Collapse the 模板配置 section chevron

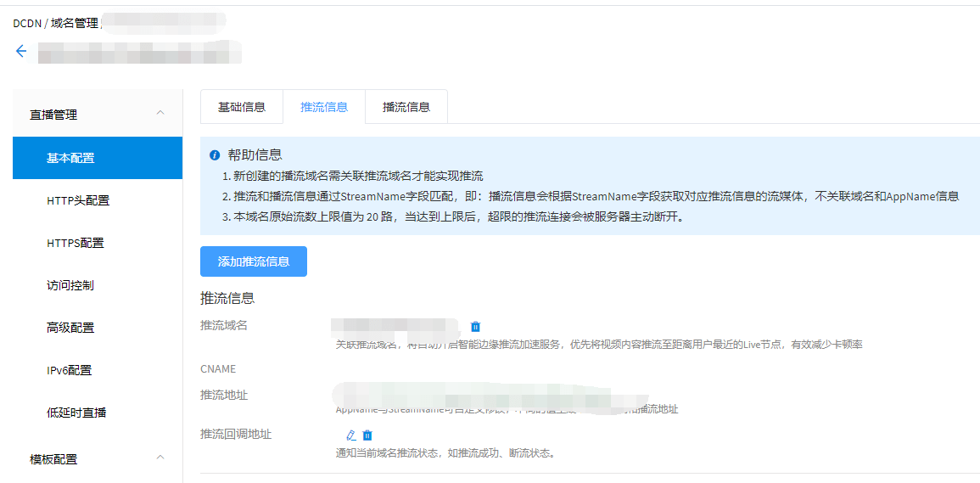(x=160, y=458)
